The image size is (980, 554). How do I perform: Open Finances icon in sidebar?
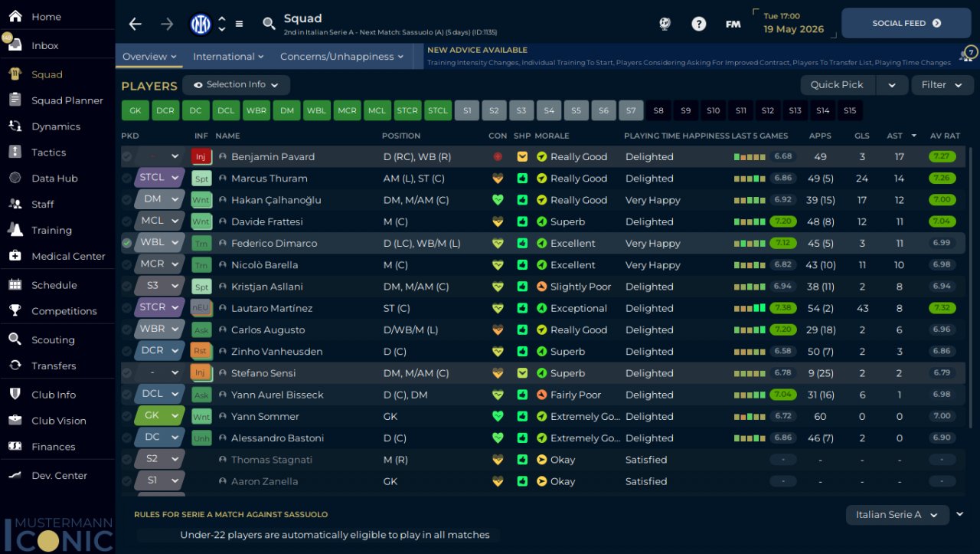point(15,447)
